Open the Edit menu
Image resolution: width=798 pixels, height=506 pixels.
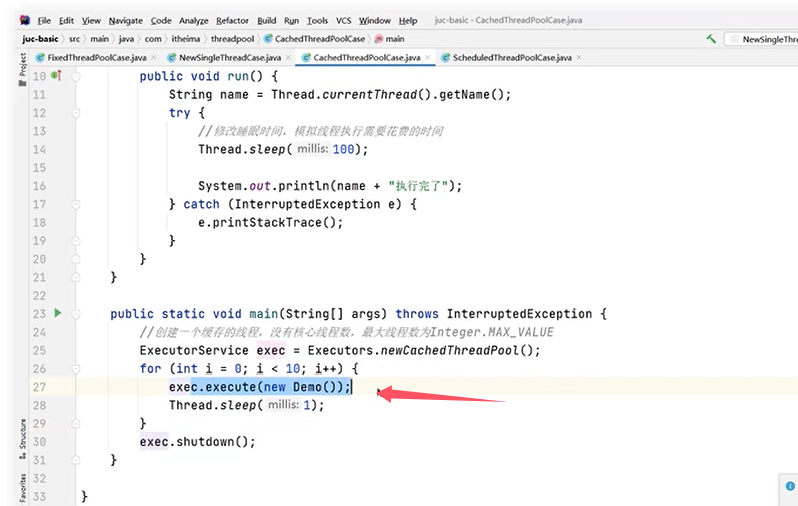66,20
